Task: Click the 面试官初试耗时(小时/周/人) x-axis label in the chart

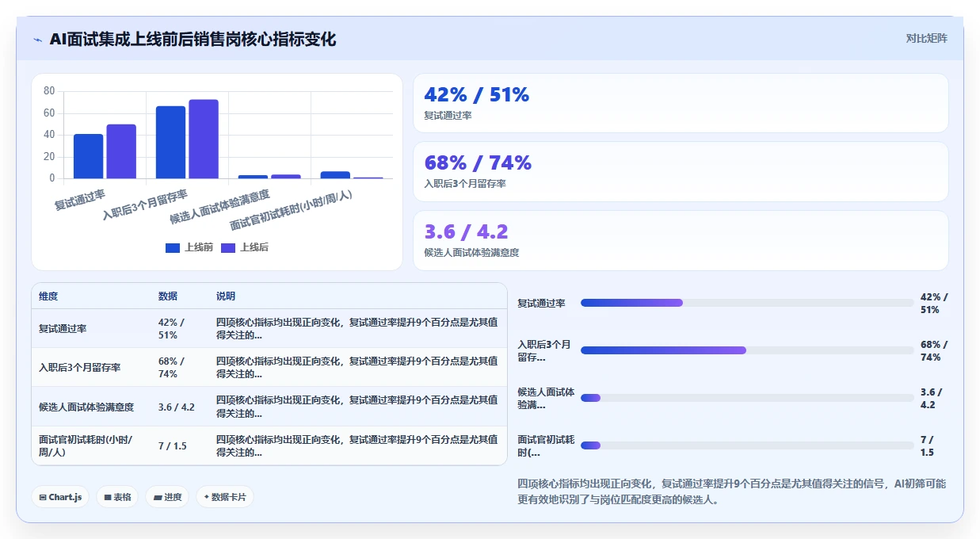Action: [x=291, y=210]
